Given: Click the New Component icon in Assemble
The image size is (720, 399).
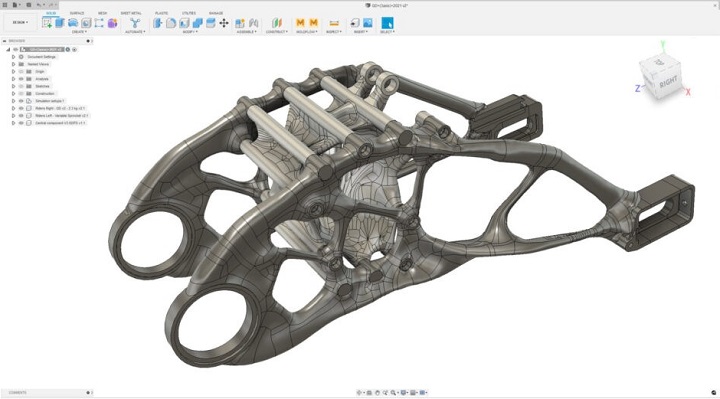Looking at the screenshot, I should 240,22.
